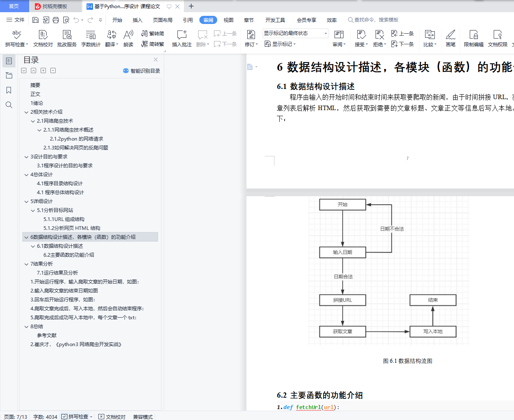Image resolution: width=514 pixels, height=420 pixels.
Task: Open the 显示标记 dropdown
Action: (x=280, y=44)
